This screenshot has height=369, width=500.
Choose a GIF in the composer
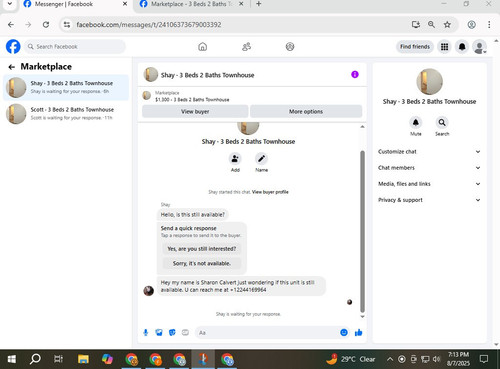pyautogui.click(x=185, y=332)
